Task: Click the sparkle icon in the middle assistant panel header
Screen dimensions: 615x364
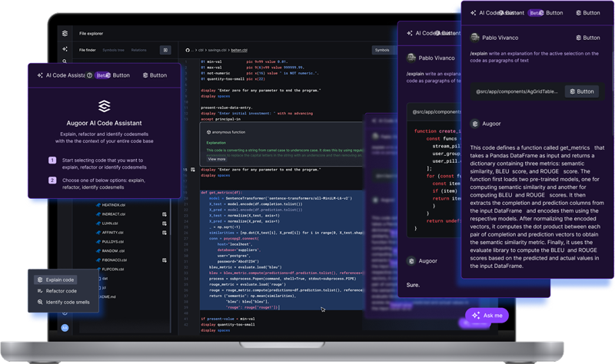Action: point(410,33)
